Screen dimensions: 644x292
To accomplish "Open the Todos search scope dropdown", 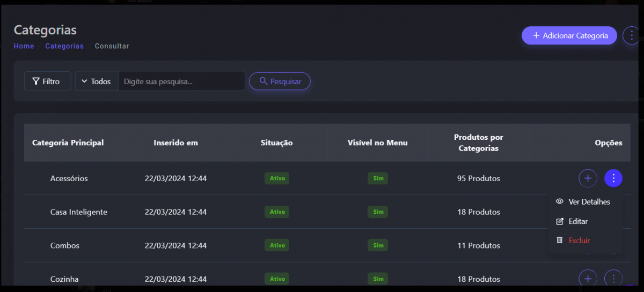I will tap(97, 81).
